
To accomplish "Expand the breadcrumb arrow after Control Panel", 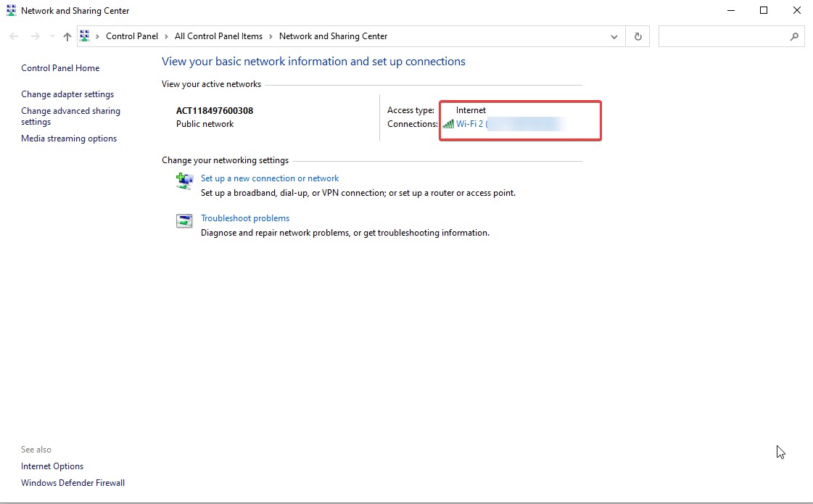I will pos(165,36).
